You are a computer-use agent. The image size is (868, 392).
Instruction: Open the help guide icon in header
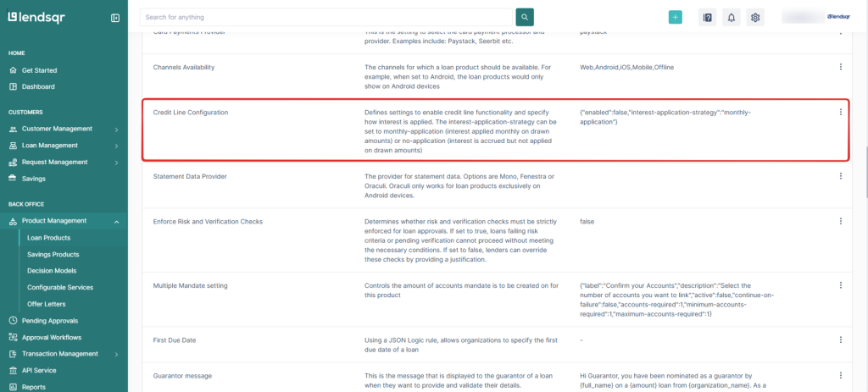tap(707, 17)
